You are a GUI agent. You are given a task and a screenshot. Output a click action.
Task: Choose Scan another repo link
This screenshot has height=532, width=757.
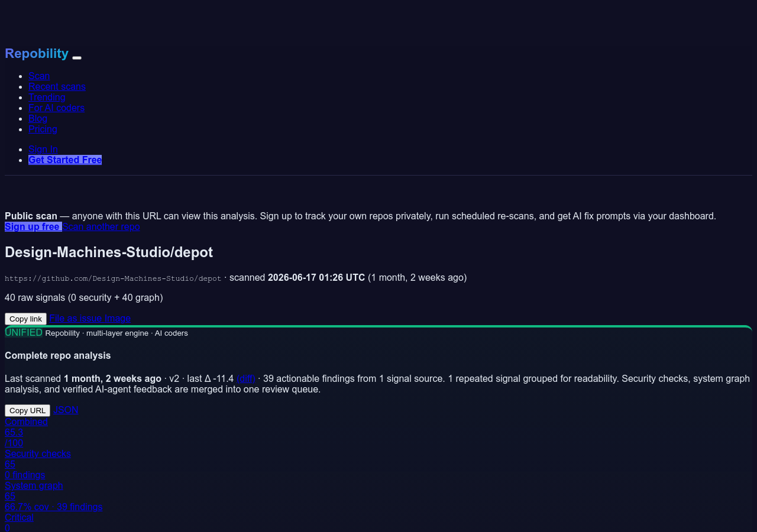coord(101,226)
